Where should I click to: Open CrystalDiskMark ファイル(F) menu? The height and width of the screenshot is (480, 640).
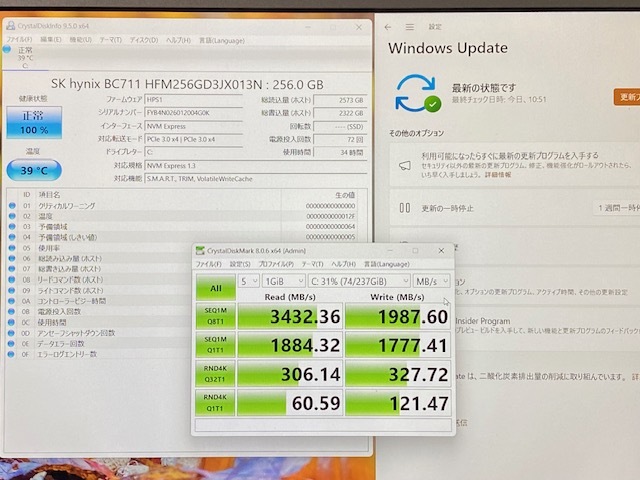point(209,264)
